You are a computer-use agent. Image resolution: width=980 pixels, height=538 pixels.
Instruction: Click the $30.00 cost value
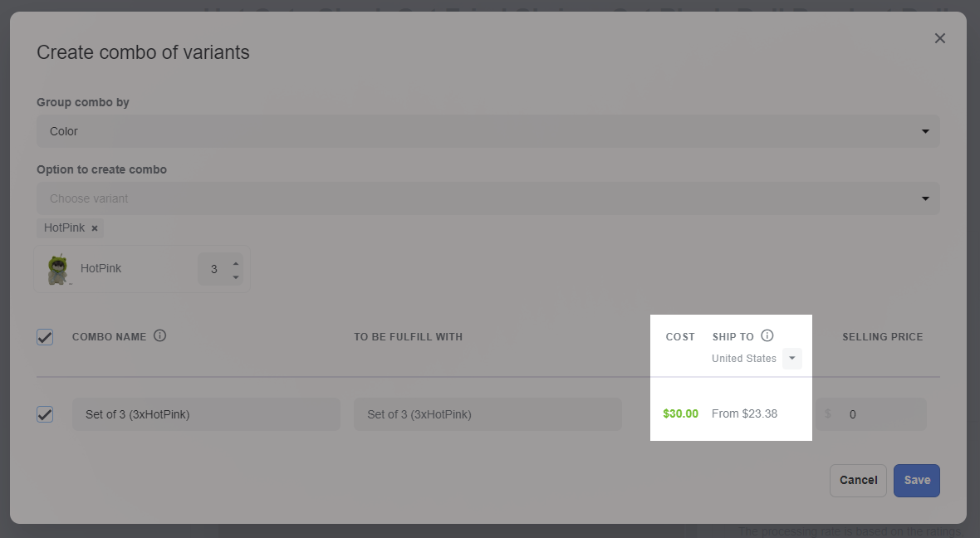point(681,413)
